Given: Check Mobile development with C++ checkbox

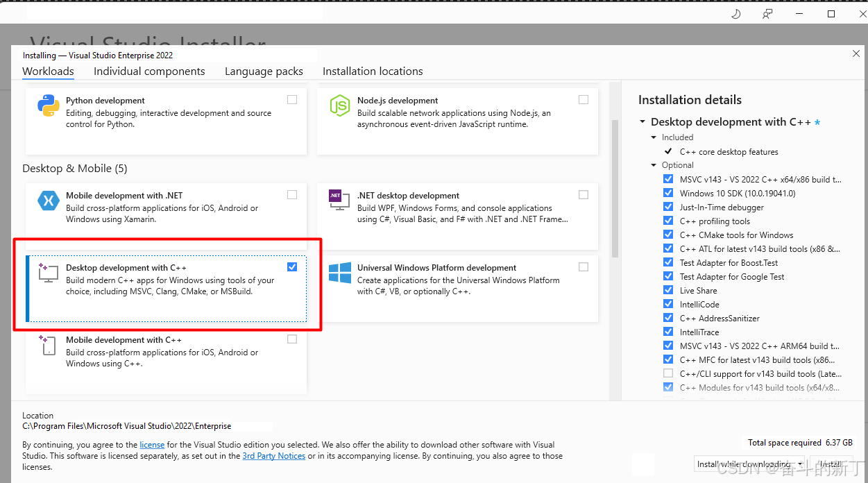Looking at the screenshot, I should click(292, 339).
